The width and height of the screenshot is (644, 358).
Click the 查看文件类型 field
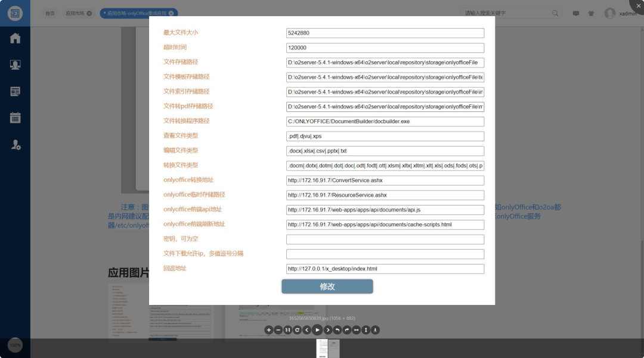point(385,136)
